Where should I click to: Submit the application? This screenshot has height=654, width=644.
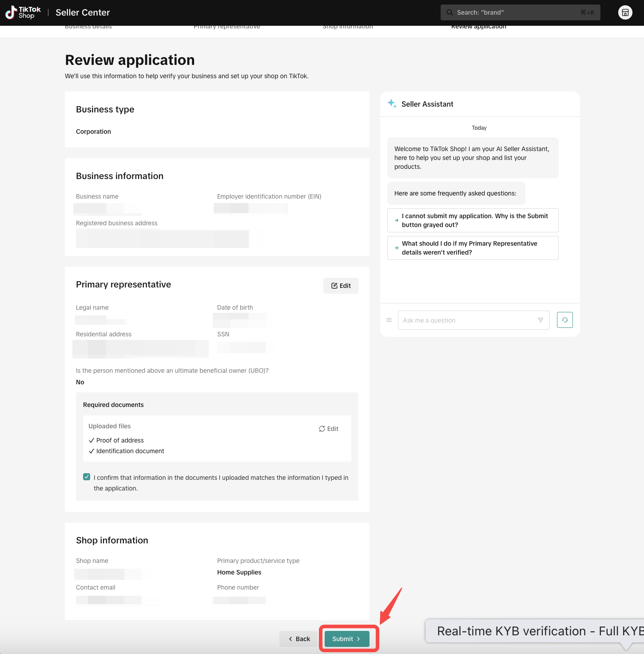(347, 639)
